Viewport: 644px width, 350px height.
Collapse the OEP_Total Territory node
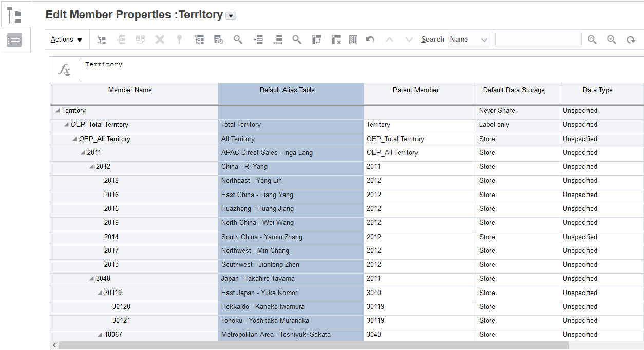tap(65, 124)
